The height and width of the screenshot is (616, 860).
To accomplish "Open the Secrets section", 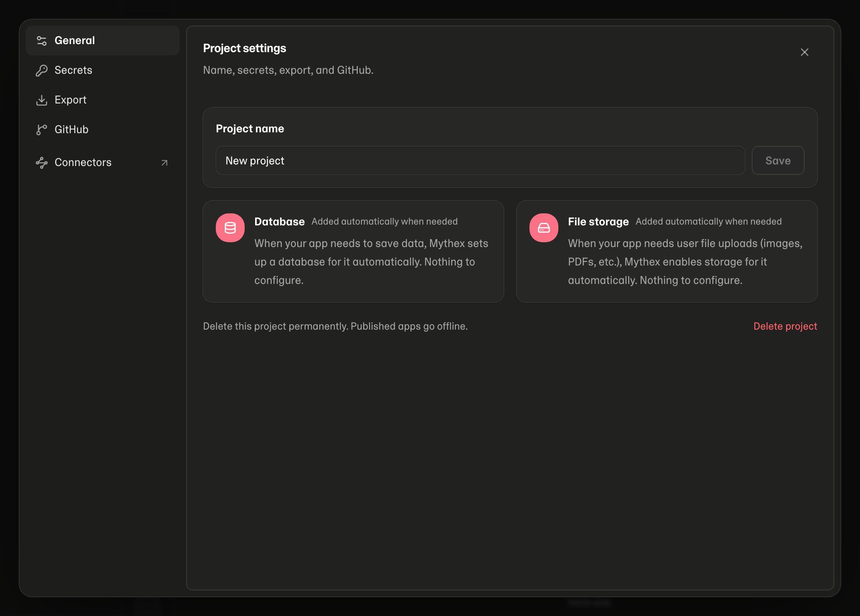I will pos(102,70).
